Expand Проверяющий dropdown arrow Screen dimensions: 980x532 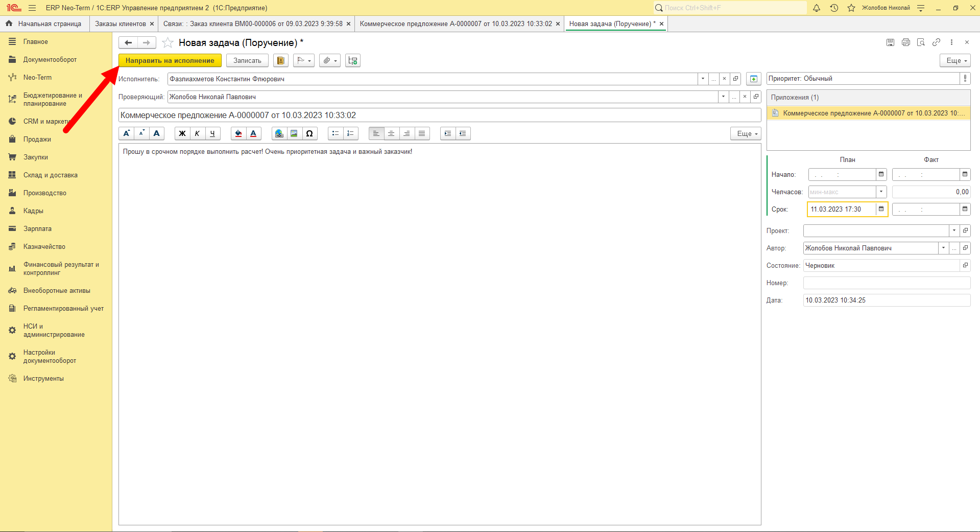click(x=723, y=97)
